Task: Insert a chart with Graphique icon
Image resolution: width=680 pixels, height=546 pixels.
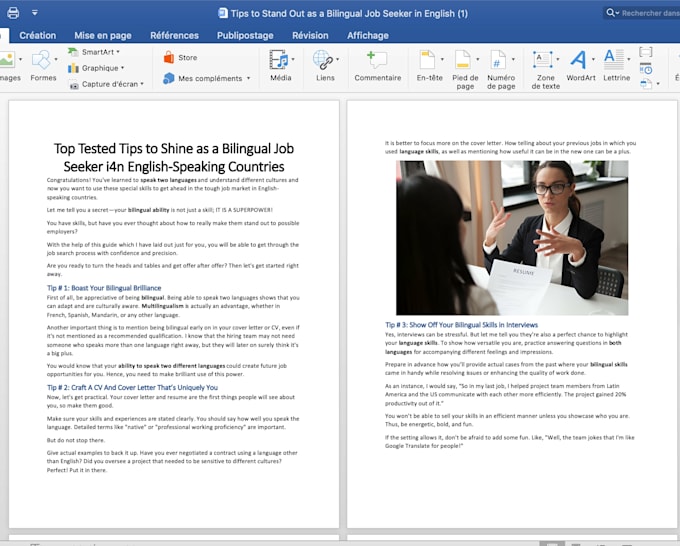Action: [73, 68]
